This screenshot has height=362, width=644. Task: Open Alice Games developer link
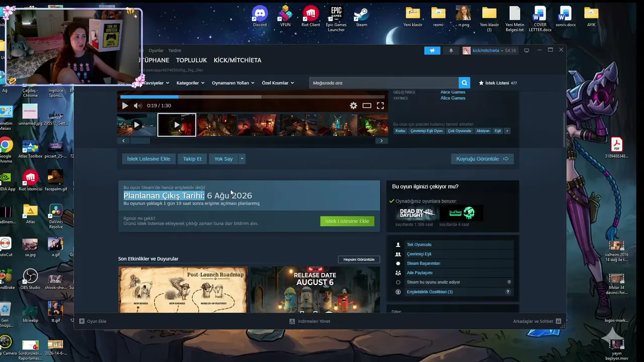(x=453, y=92)
